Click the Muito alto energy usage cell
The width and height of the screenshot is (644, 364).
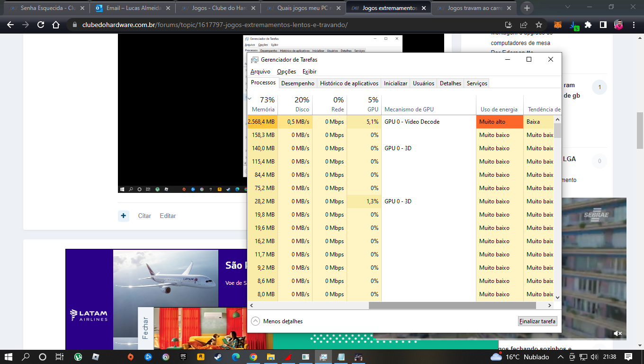coord(500,122)
